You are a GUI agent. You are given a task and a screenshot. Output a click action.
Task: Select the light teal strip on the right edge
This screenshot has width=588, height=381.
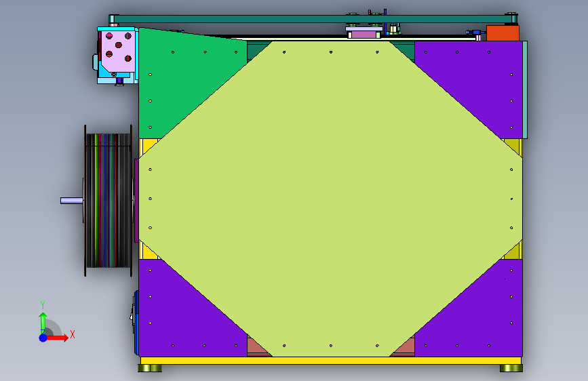point(525,90)
